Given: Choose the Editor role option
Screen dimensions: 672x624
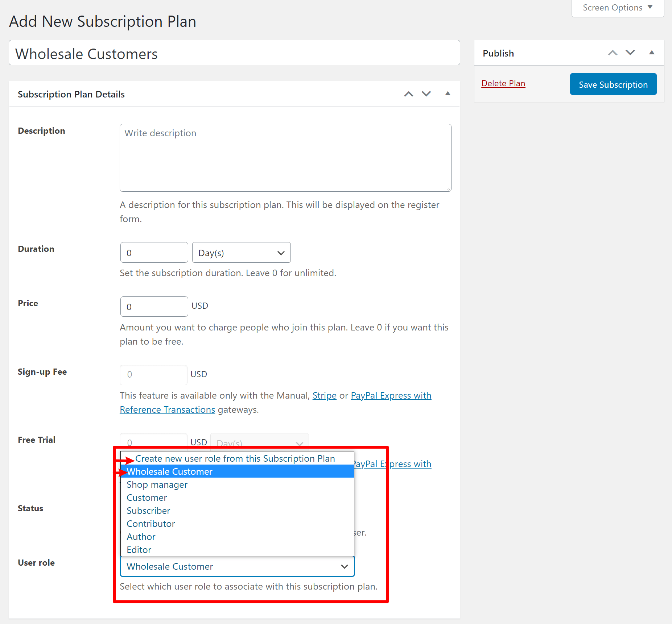Looking at the screenshot, I should 139,550.
